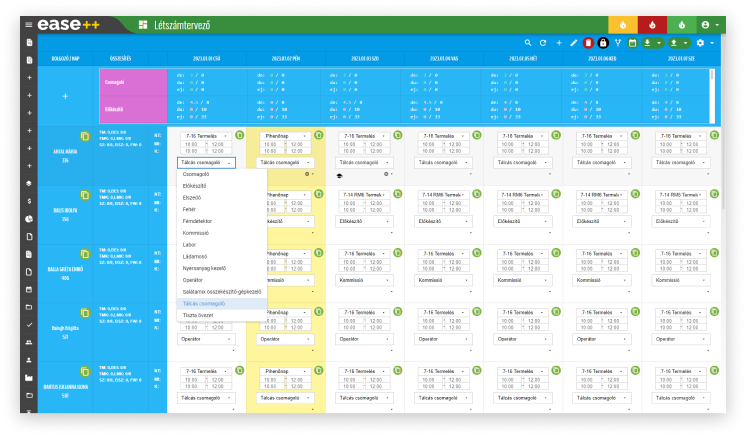
Task: Click the pink Csomagoló summary label
Action: (133, 82)
